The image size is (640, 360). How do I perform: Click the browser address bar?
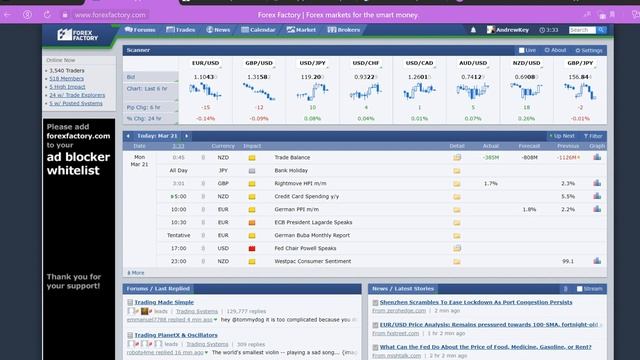110,15
